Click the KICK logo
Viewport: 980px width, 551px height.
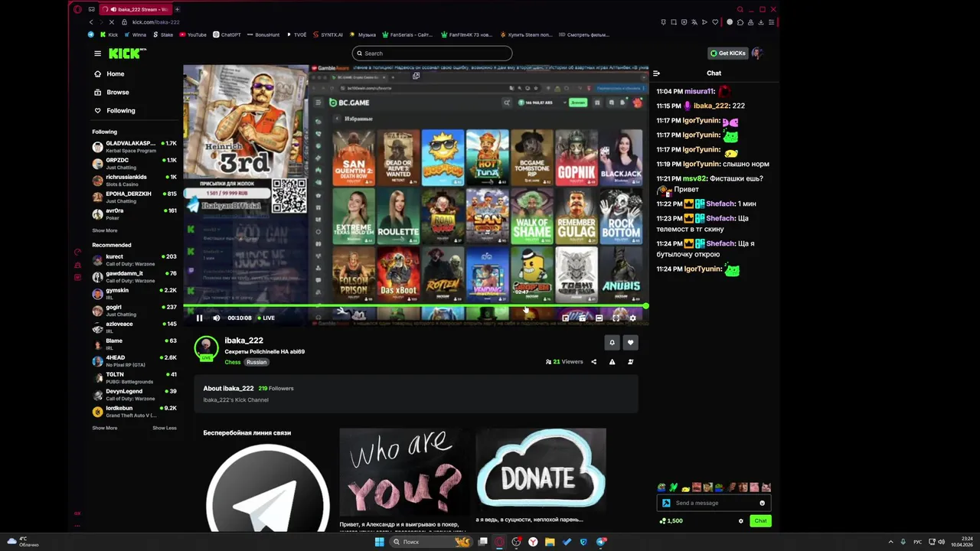coord(126,54)
